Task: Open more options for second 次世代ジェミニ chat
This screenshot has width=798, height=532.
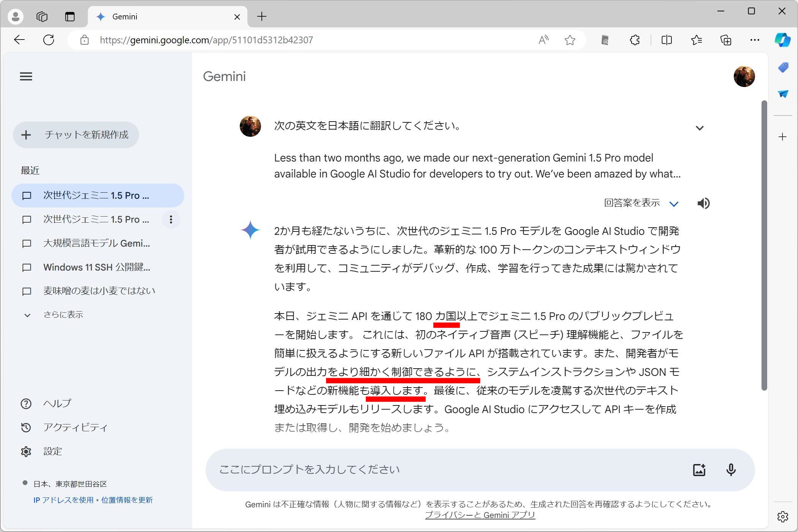Action: [171, 219]
